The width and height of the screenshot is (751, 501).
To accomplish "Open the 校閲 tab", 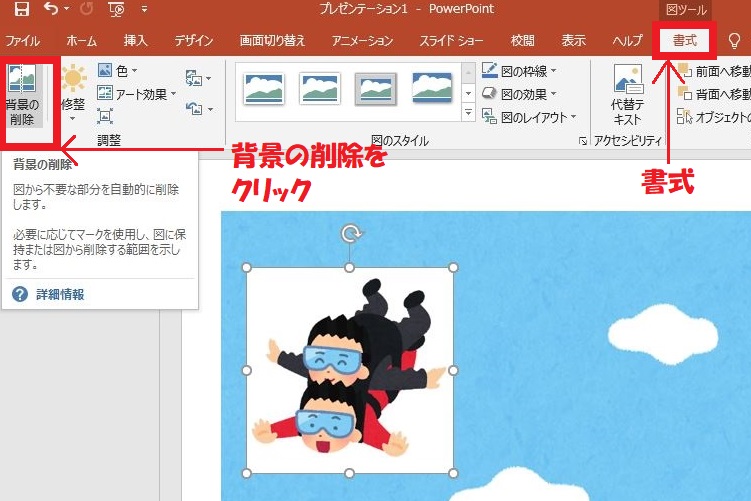I will pyautogui.click(x=523, y=41).
